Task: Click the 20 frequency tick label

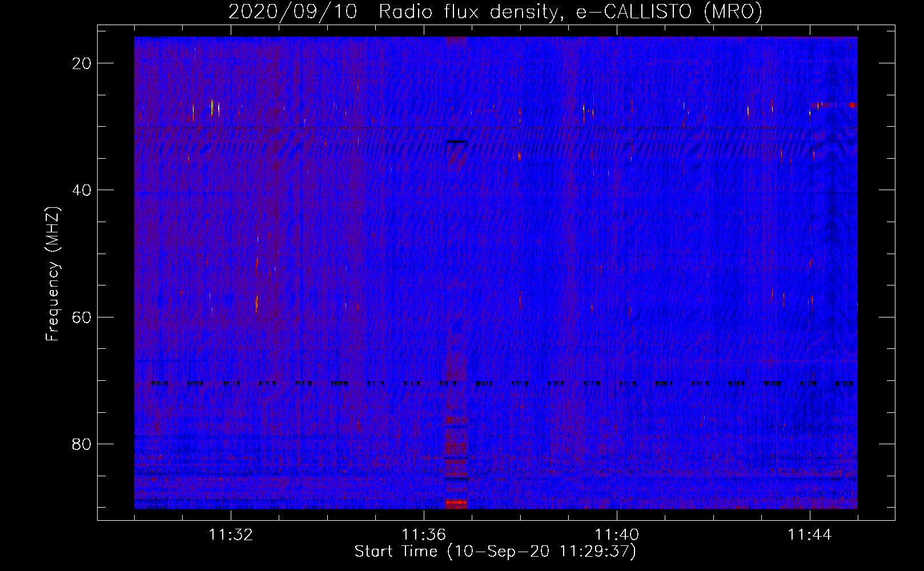Action: click(x=82, y=63)
